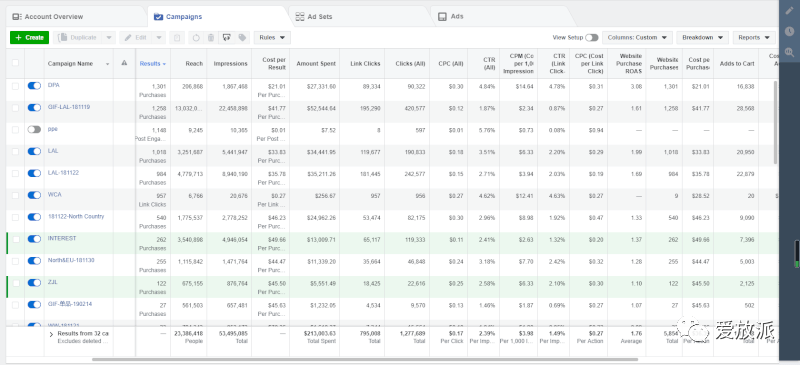This screenshot has height=365, width=800.
Task: Open the Rules dropdown
Action: (272, 38)
